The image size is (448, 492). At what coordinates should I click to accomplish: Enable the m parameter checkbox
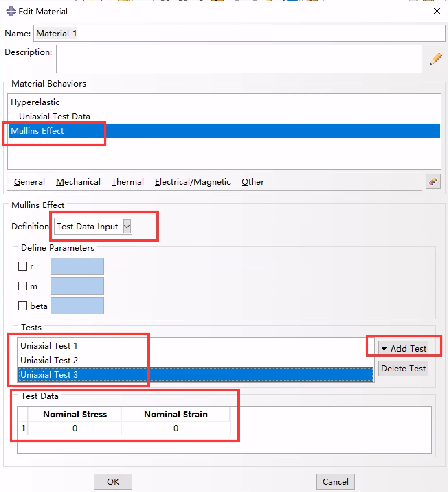tap(23, 286)
